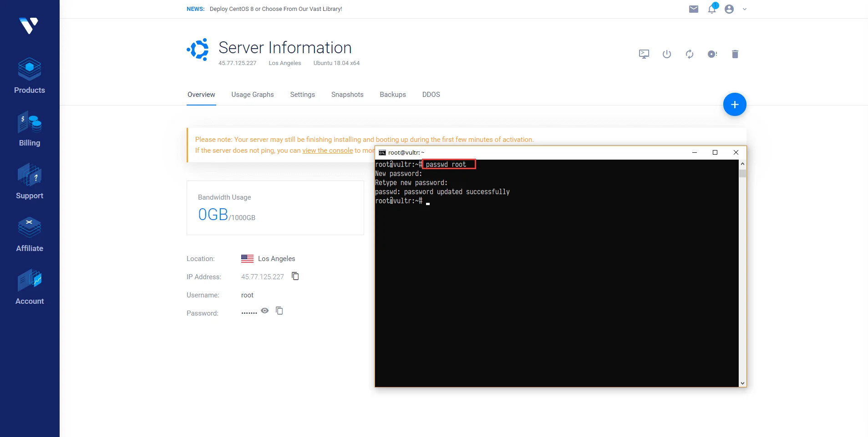868x437 pixels.
Task: Switch to the DDOS tab
Action: (x=431, y=95)
